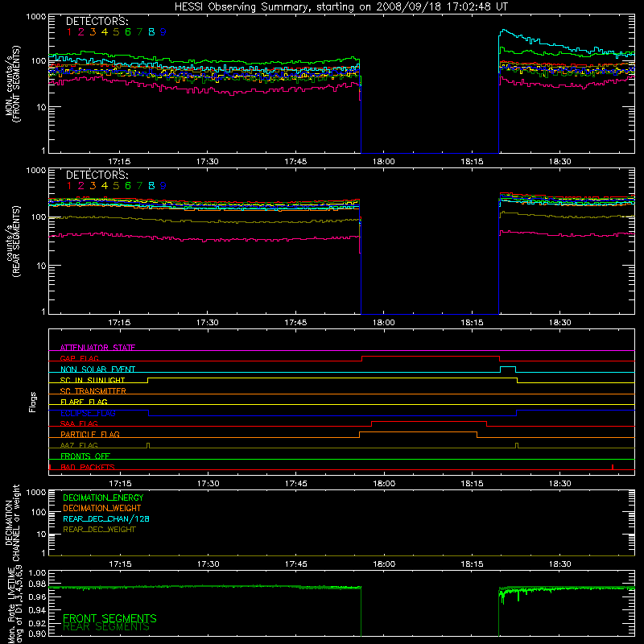This screenshot has width=644, height=644.
Task: Click the GAP_FLAG label
Action: point(79,358)
